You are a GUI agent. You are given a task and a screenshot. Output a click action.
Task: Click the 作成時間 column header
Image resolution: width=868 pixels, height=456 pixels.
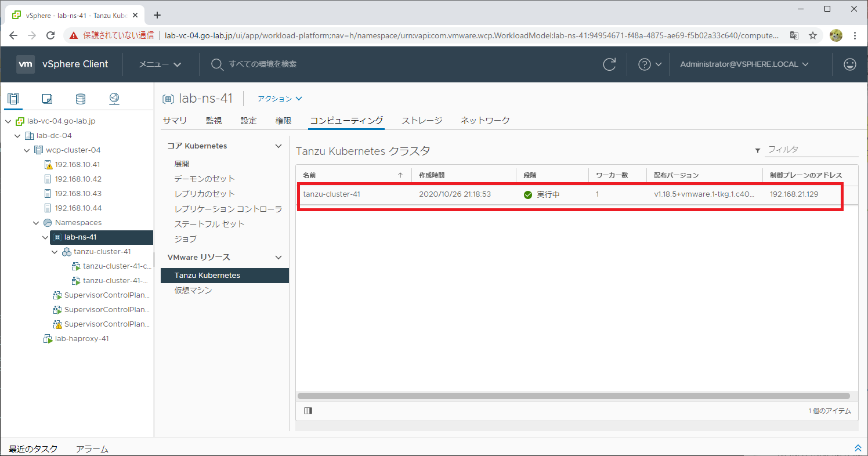pos(432,175)
